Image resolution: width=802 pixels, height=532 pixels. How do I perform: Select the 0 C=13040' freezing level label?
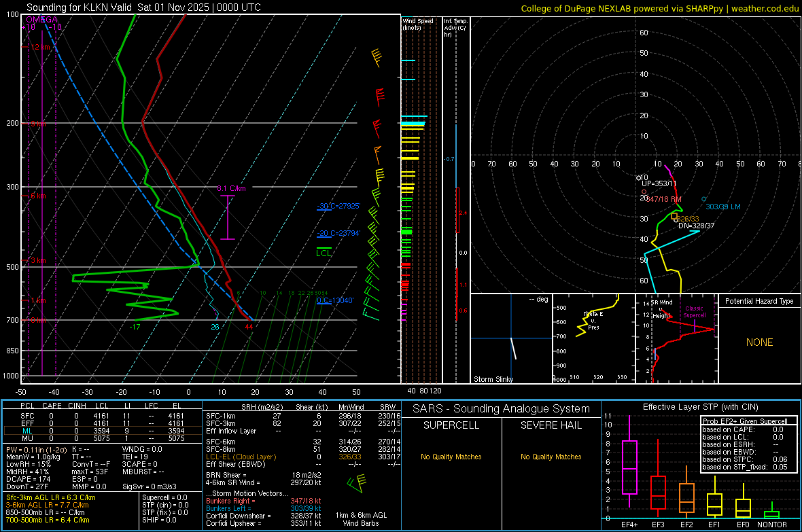tap(335, 300)
